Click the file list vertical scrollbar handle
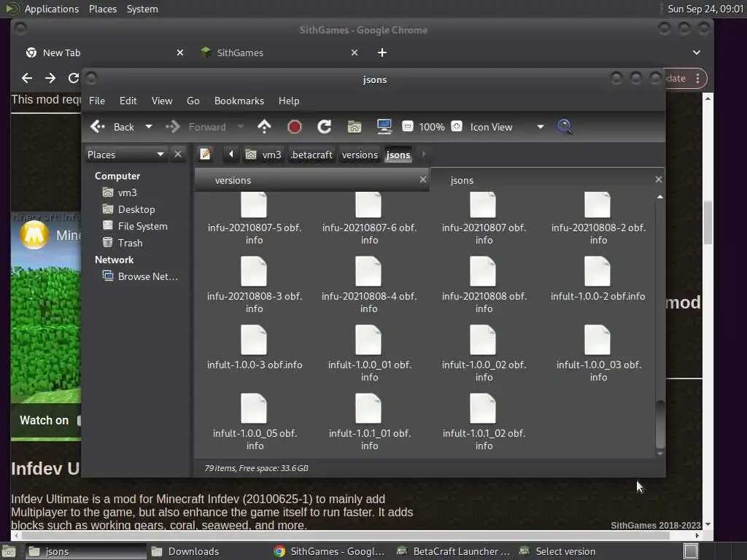The width and height of the screenshot is (747, 560). coord(659,424)
